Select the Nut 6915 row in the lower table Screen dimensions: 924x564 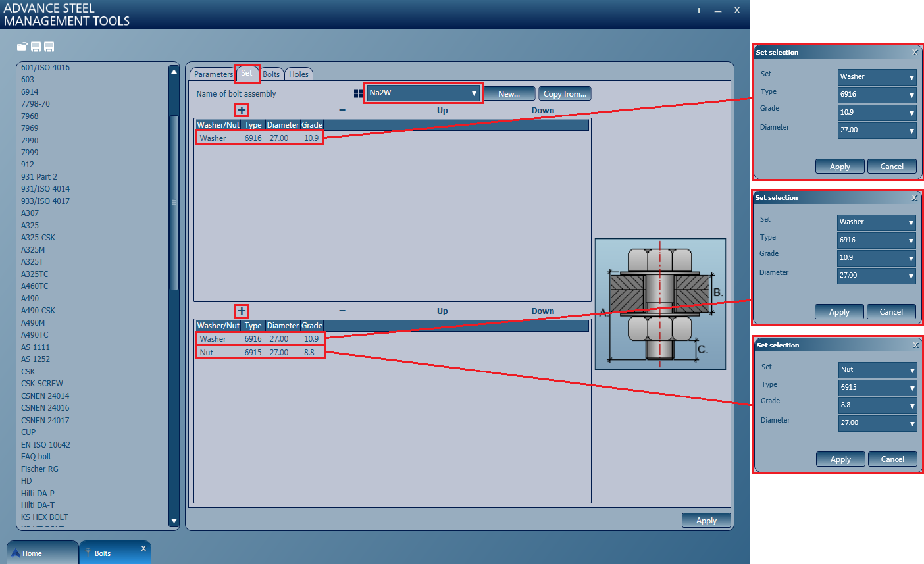(x=259, y=353)
